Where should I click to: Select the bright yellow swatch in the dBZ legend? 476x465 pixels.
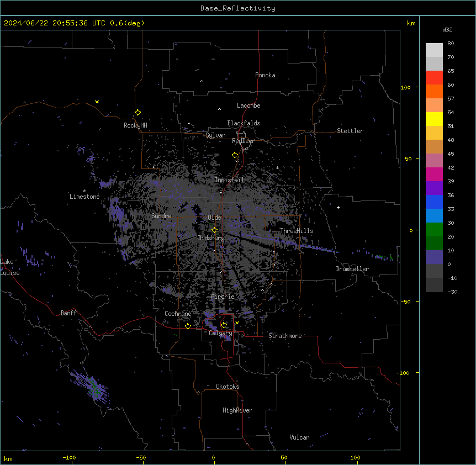[x=434, y=119]
